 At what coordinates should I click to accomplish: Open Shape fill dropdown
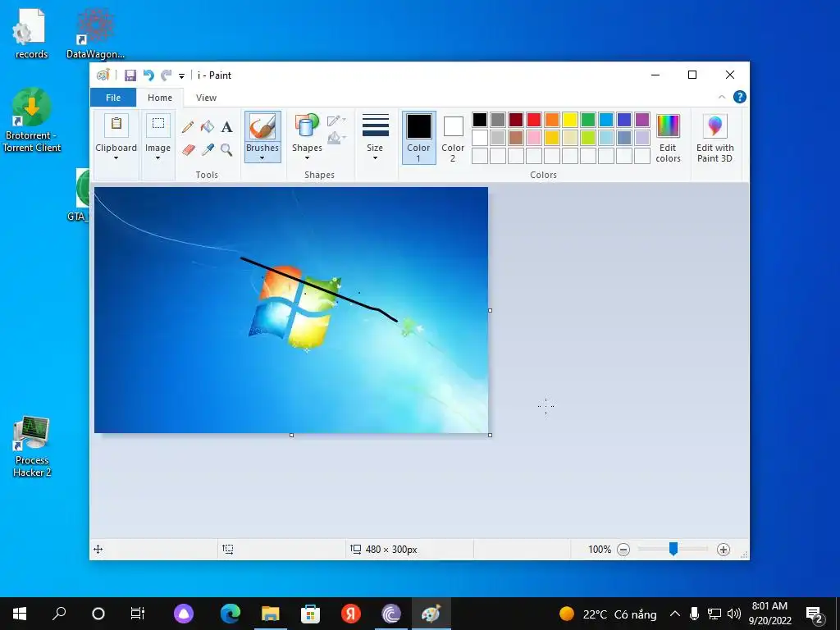pyautogui.click(x=336, y=138)
